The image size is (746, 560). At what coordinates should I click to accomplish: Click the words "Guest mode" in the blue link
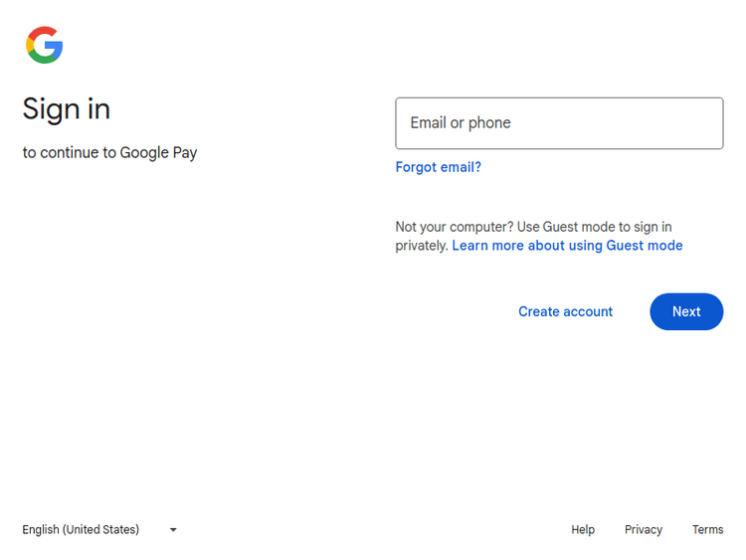click(x=645, y=246)
